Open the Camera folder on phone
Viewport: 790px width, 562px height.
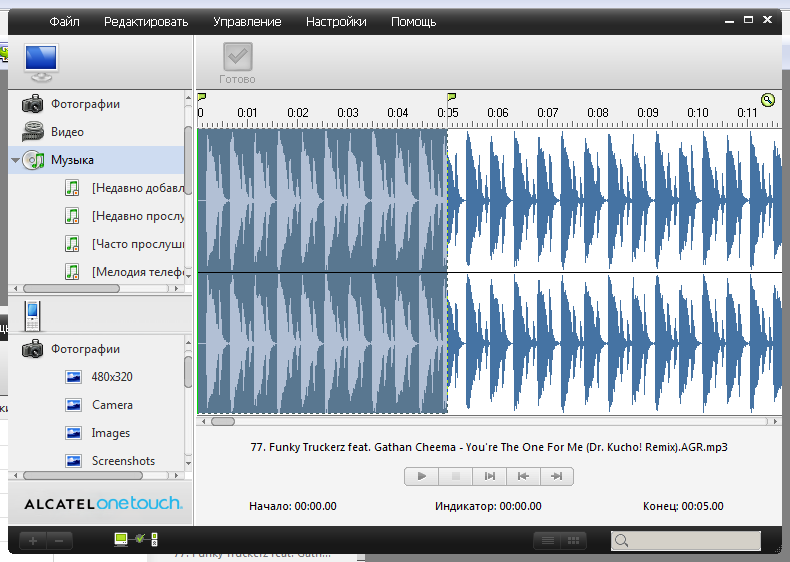point(112,405)
